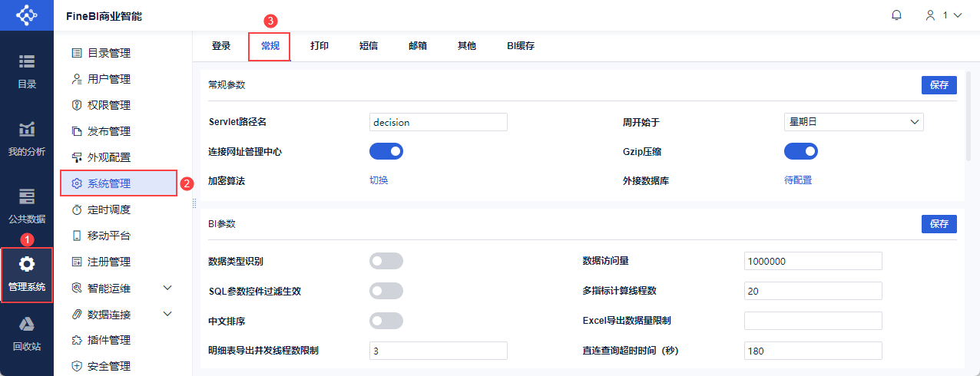The height and width of the screenshot is (376, 980).
Task: Open the 目录 directory sidebar icon
Action: [x=27, y=61]
